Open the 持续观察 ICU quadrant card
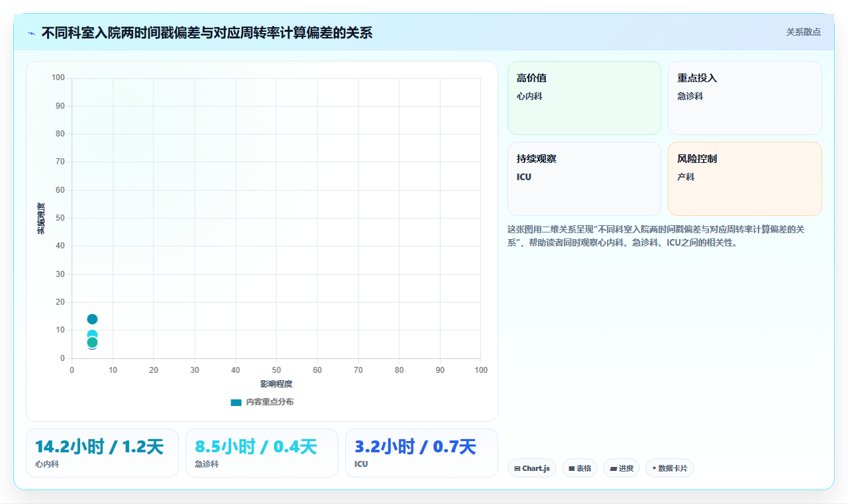848x504 pixels. [x=584, y=179]
